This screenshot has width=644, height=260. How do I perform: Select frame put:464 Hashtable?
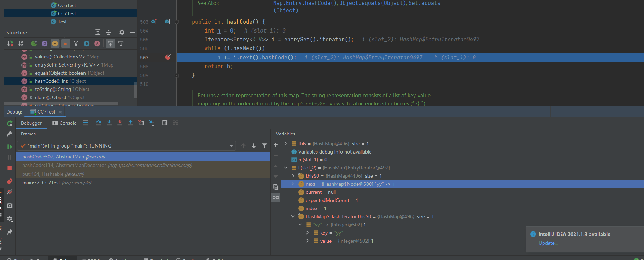(x=143, y=174)
